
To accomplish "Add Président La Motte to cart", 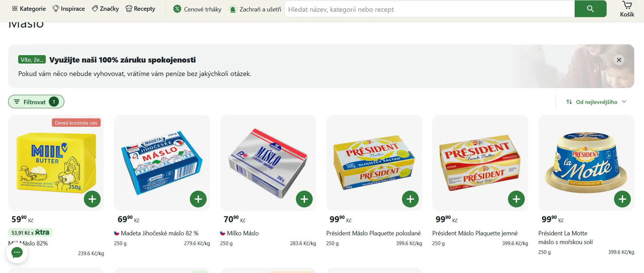I will (x=622, y=199).
